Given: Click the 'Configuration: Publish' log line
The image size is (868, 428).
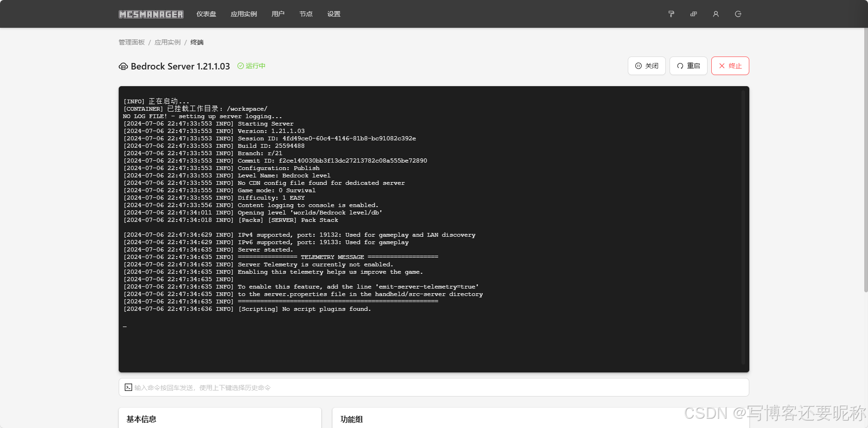Looking at the screenshot, I should (x=221, y=168).
